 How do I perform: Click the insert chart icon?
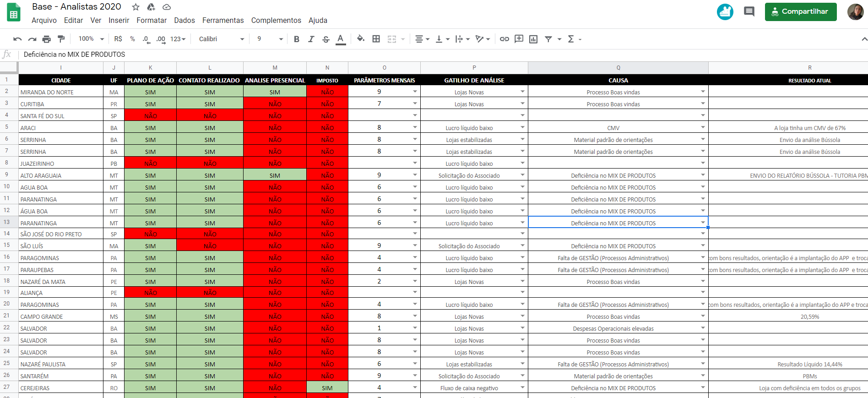tap(533, 39)
